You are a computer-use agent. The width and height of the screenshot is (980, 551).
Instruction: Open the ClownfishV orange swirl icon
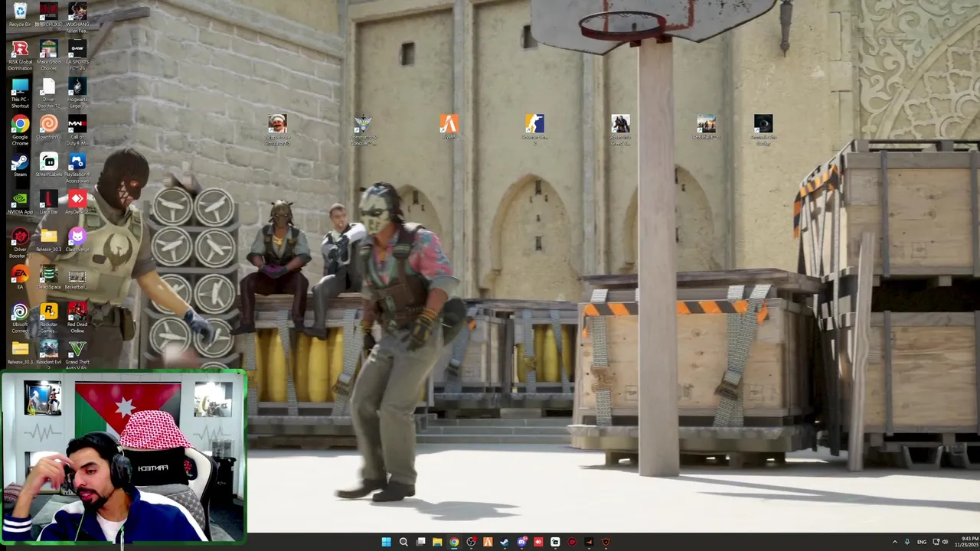coord(48,127)
